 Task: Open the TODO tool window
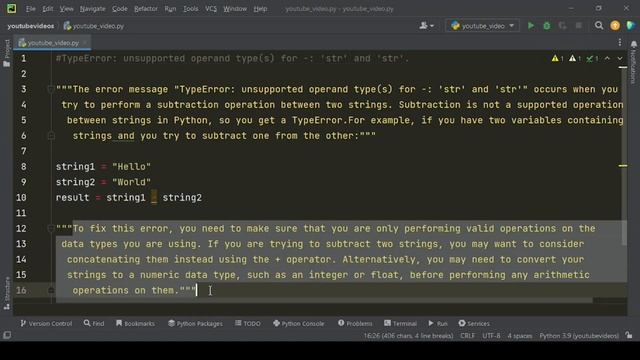[248, 323]
